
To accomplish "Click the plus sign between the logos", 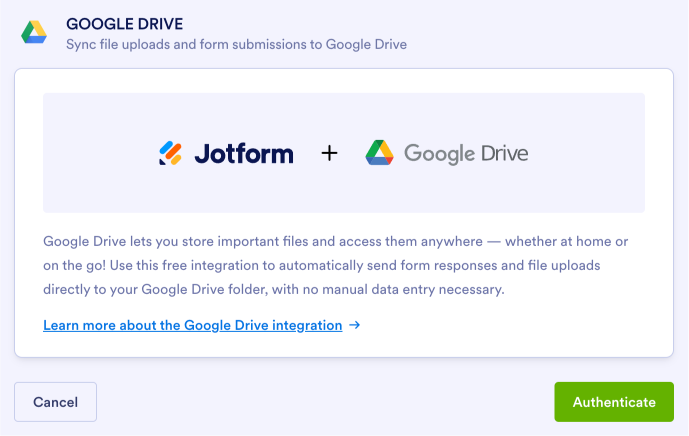I will click(329, 153).
